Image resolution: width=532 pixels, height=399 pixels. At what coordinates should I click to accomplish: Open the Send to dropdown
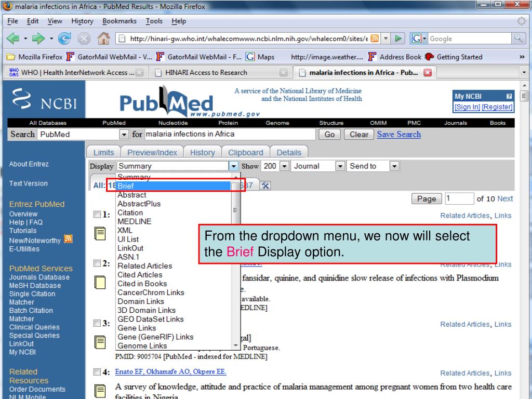tap(394, 166)
